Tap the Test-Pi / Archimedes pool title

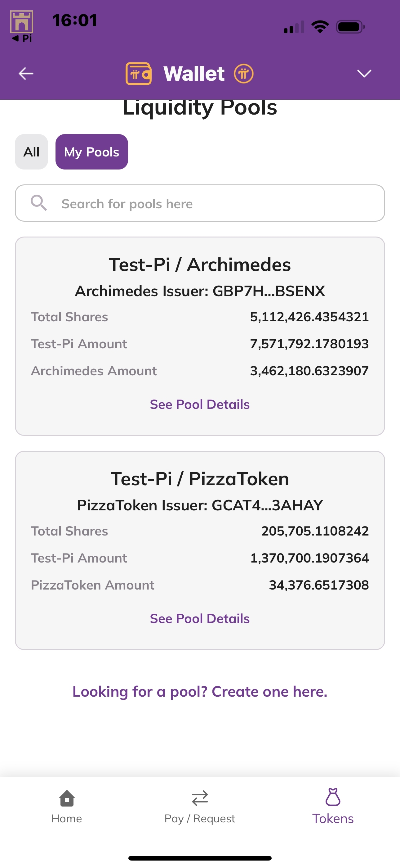pyautogui.click(x=200, y=264)
